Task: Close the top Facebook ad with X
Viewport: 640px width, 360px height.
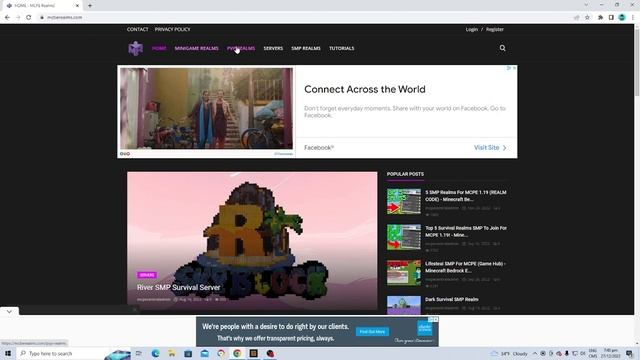Action: [514, 68]
